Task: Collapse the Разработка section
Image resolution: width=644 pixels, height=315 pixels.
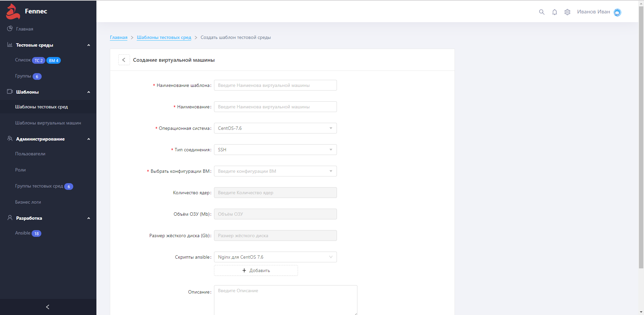Action: tap(89, 218)
